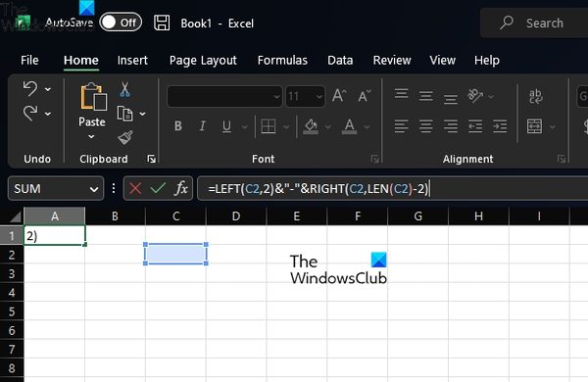Click the Cut scissors icon

(124, 89)
